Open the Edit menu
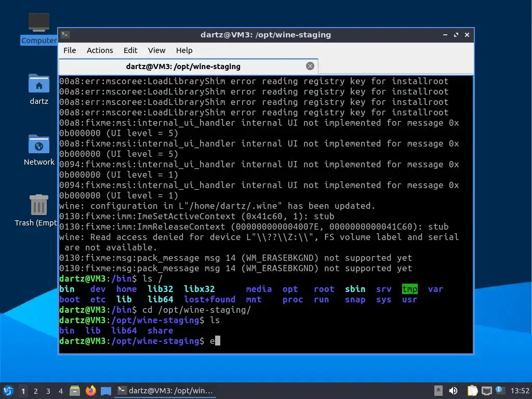Image resolution: width=532 pixels, height=399 pixels. (x=130, y=50)
